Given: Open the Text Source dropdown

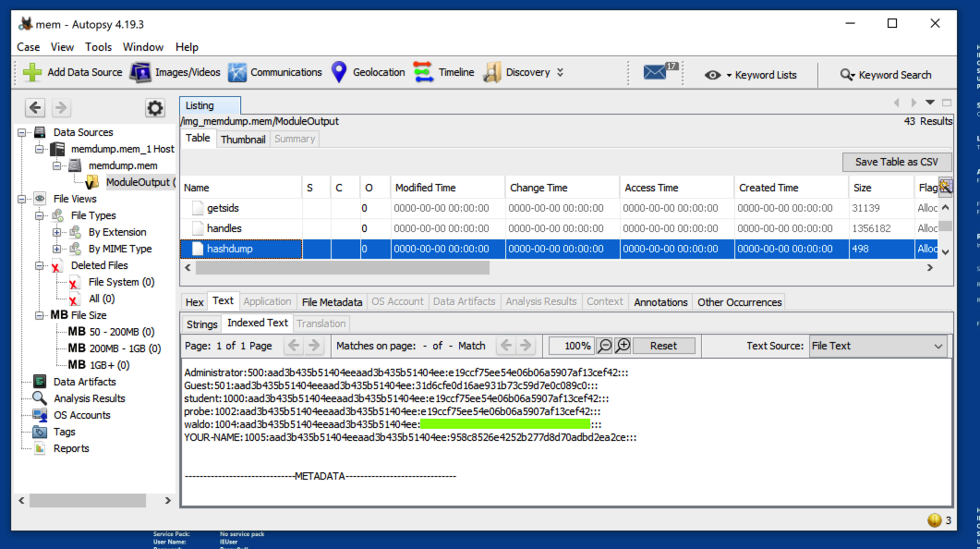Looking at the screenshot, I should coord(878,346).
